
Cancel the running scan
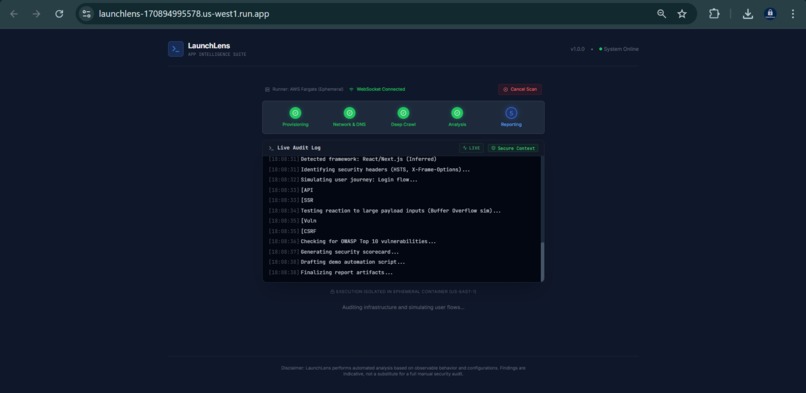520,89
